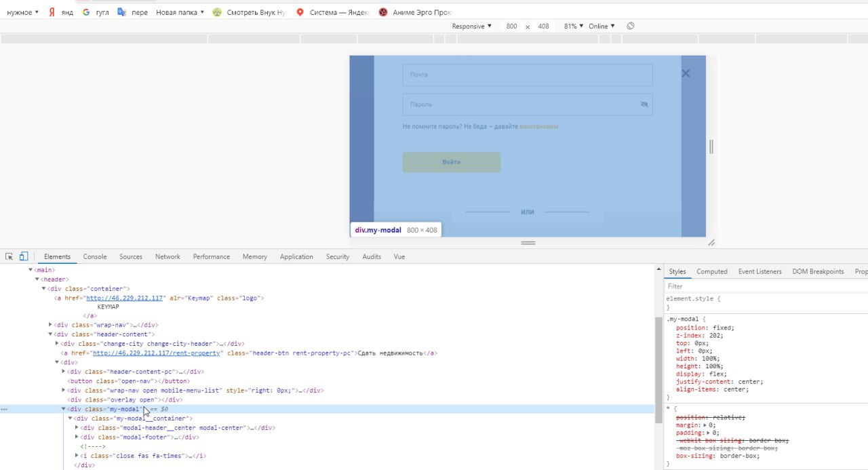
Task: Follow the rent-property href link
Action: [x=157, y=353]
